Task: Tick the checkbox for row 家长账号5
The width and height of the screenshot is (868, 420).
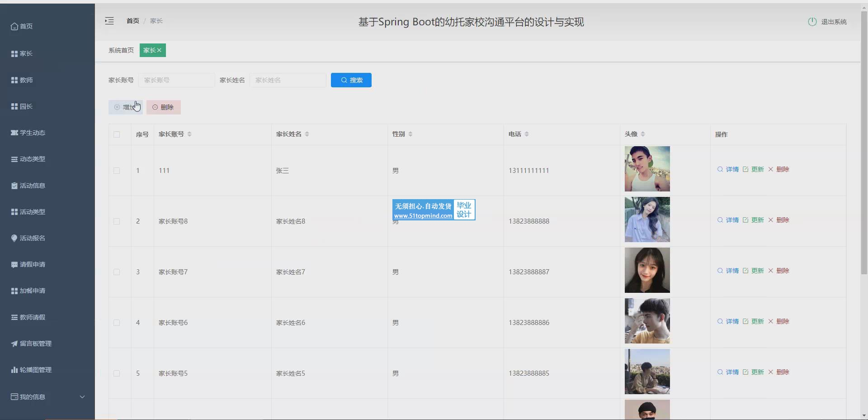Action: click(x=117, y=373)
